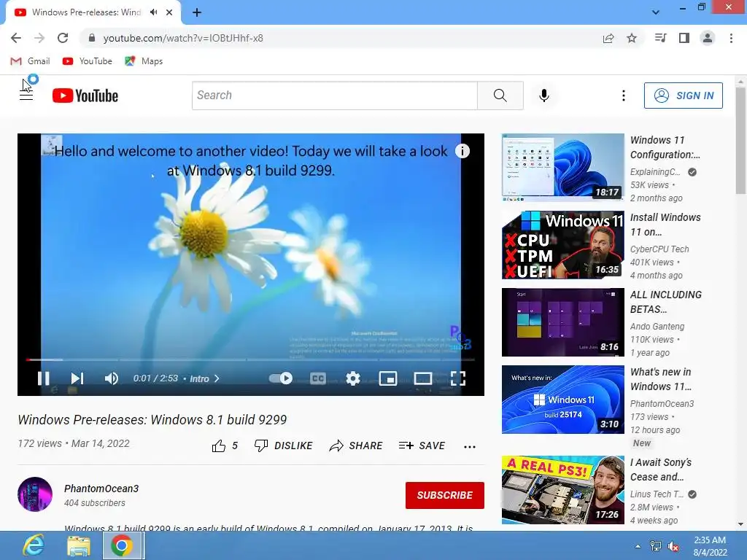Open CyberCPU Tech Install Windows 11 thumbnail
Viewport: 747px width, 560px height.
point(562,245)
